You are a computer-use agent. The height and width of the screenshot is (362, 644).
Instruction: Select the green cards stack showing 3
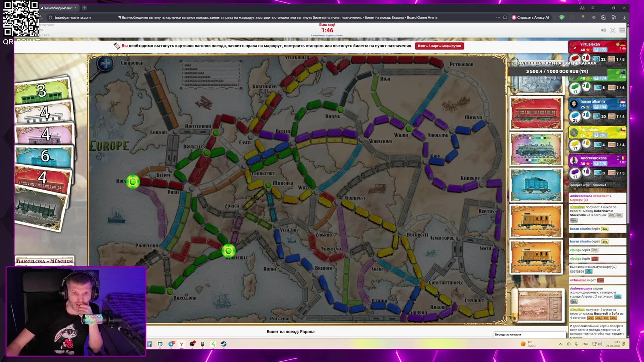[42, 92]
